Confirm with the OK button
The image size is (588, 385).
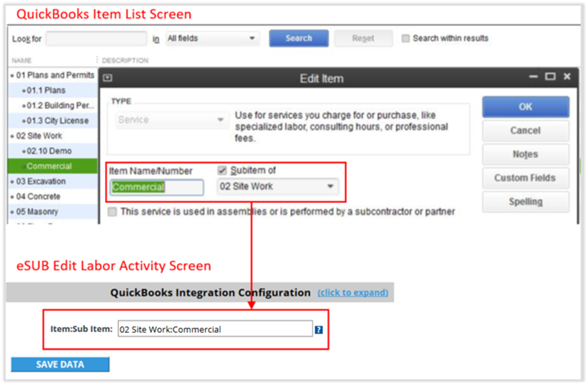526,107
